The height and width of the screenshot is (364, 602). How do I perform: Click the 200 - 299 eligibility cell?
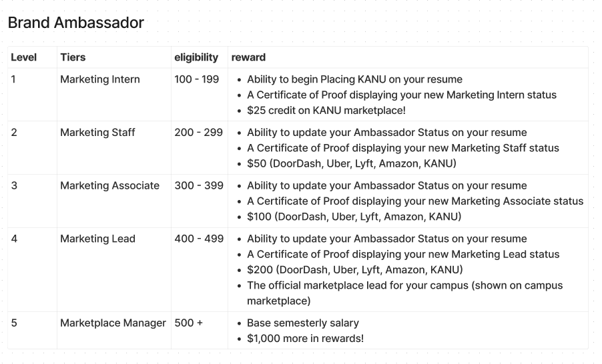tap(198, 133)
